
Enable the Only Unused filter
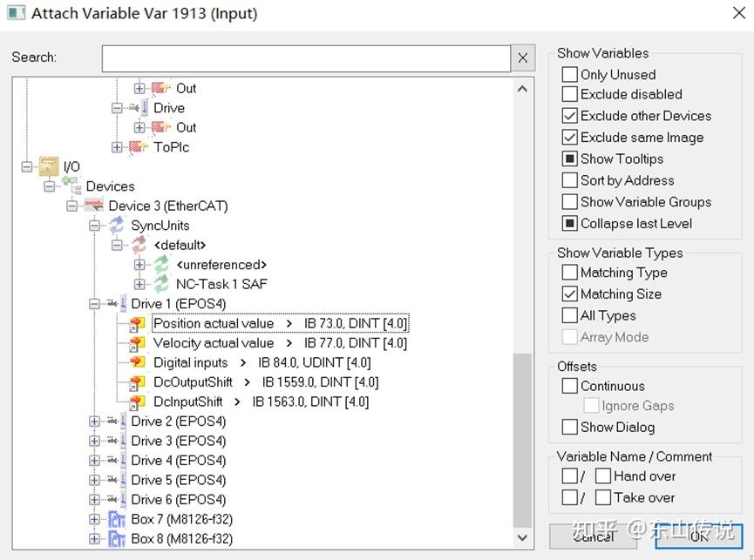[569, 74]
